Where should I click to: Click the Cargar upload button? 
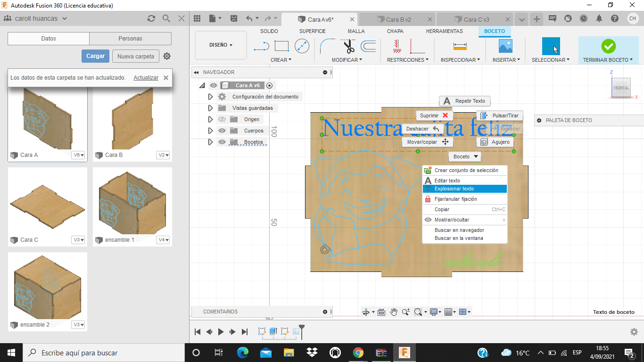tap(95, 56)
